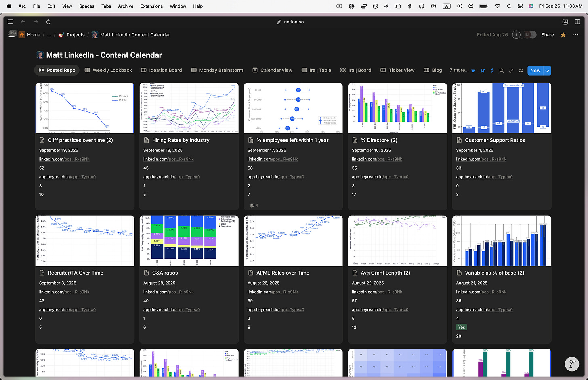Screen dimensions: 588x380
Task: Open the Calendar view tab
Action: [272, 70]
